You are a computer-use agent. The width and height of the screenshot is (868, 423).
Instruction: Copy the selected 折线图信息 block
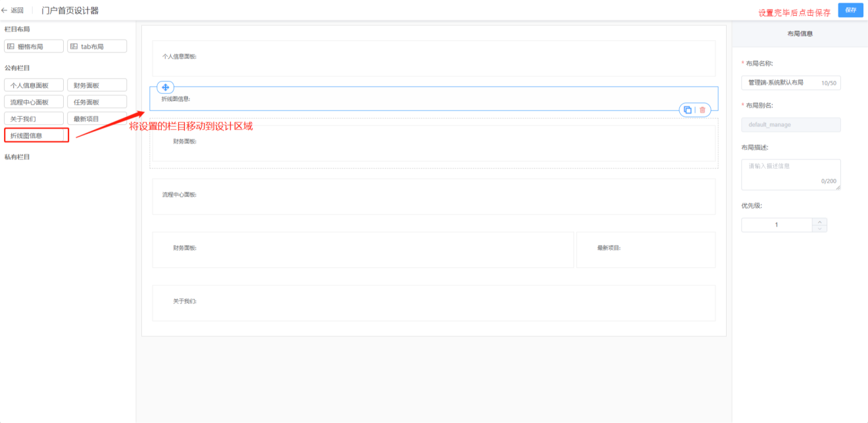point(687,110)
